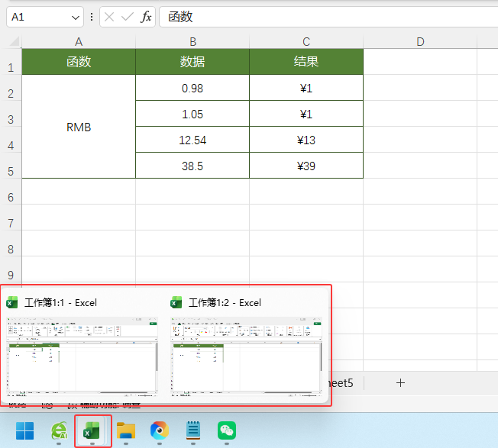Click the 工作簿1:2 - Excel preview title
This screenshot has width=498, height=448.
(x=225, y=303)
